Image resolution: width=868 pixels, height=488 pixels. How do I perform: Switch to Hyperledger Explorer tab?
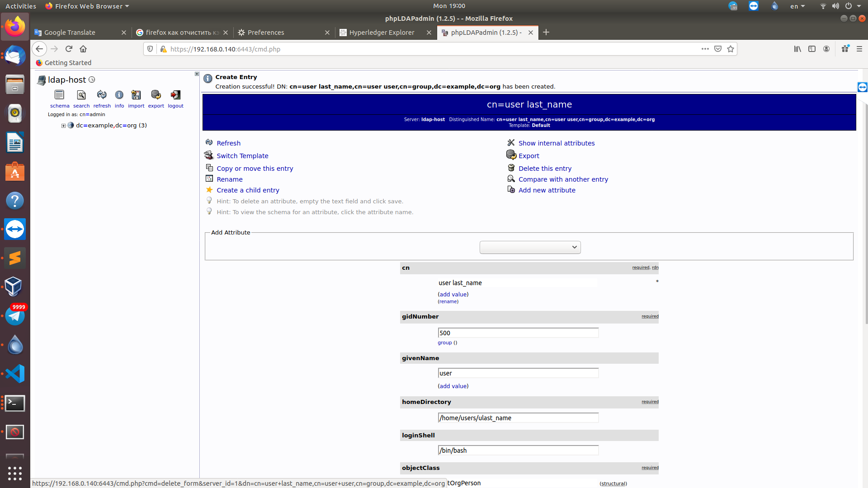pyautogui.click(x=381, y=33)
